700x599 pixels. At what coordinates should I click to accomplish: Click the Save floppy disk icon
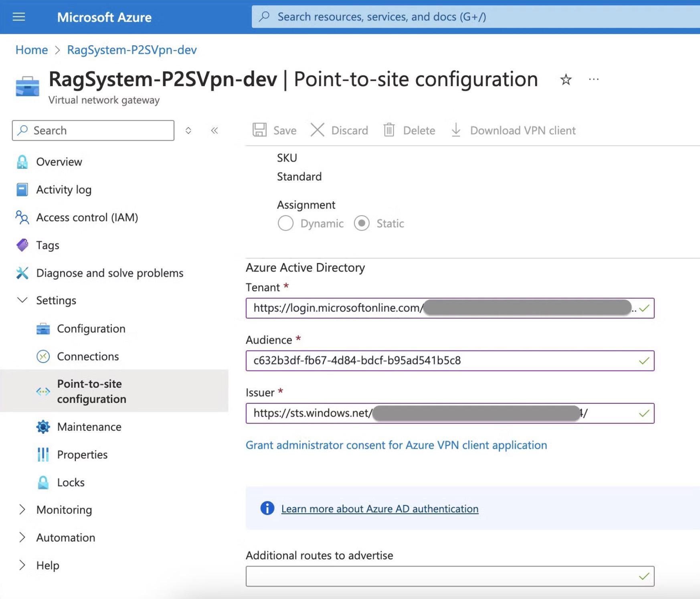(x=259, y=130)
